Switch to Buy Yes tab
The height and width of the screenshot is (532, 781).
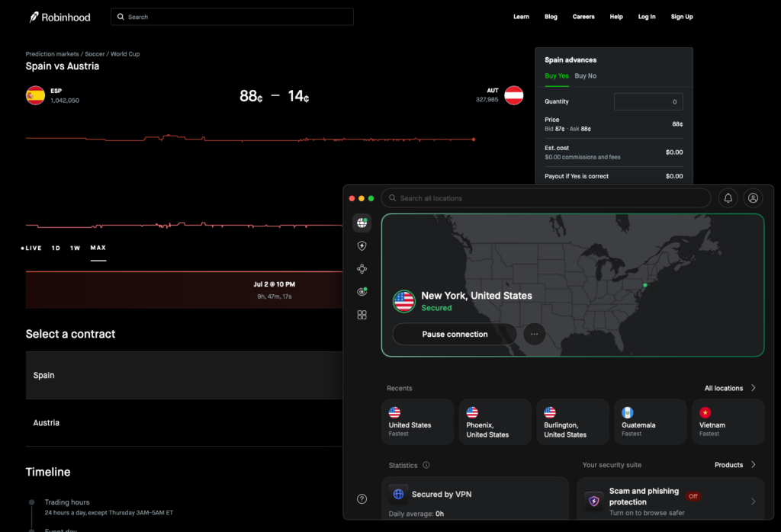coord(556,76)
